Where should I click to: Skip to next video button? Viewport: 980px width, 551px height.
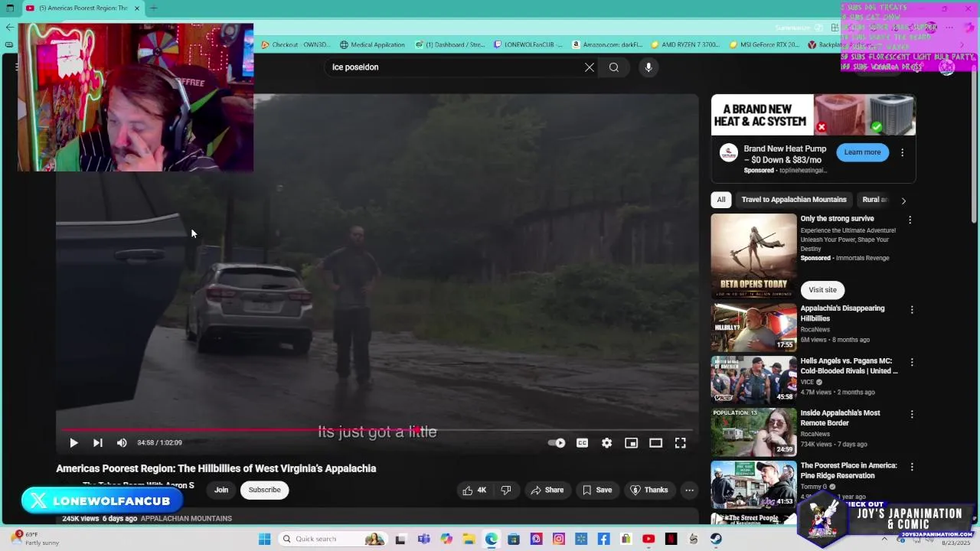tap(98, 443)
